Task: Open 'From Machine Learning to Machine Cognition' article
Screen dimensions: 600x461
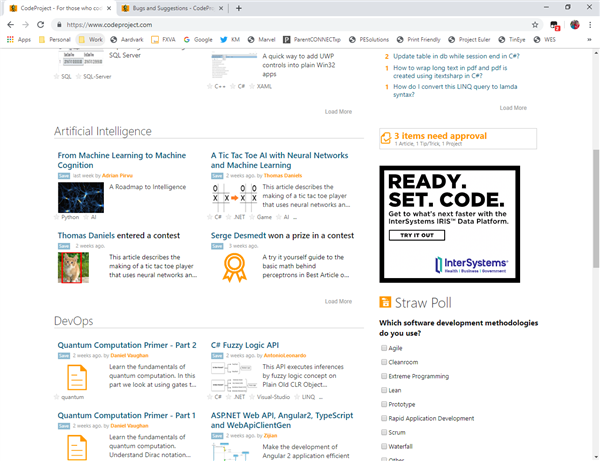Action: point(122,160)
